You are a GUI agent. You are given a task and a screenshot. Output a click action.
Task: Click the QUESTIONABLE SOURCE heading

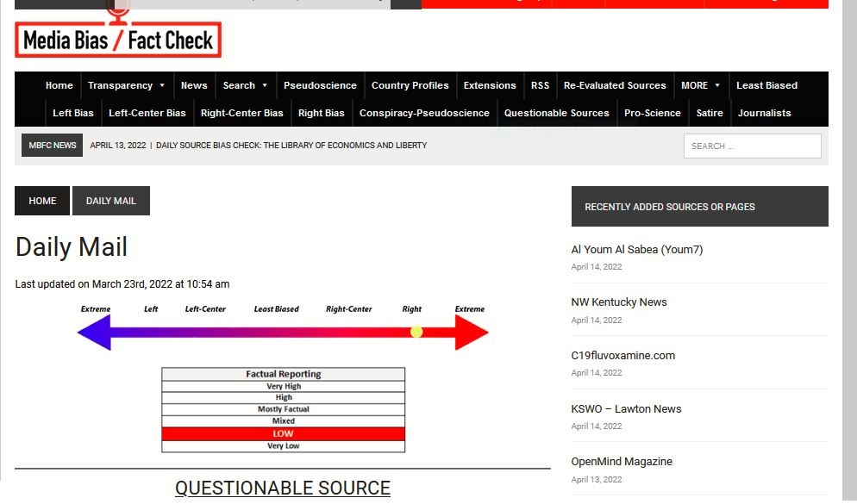tap(283, 488)
